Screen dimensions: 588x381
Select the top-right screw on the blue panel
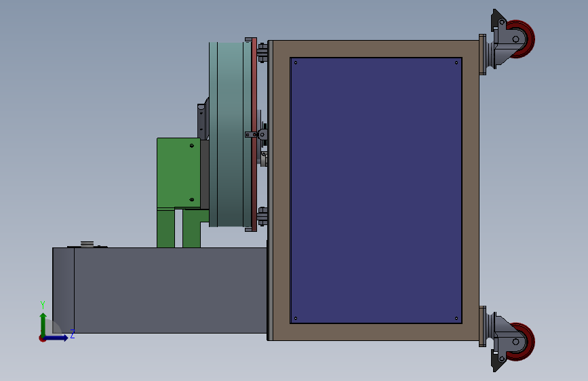point(456,62)
